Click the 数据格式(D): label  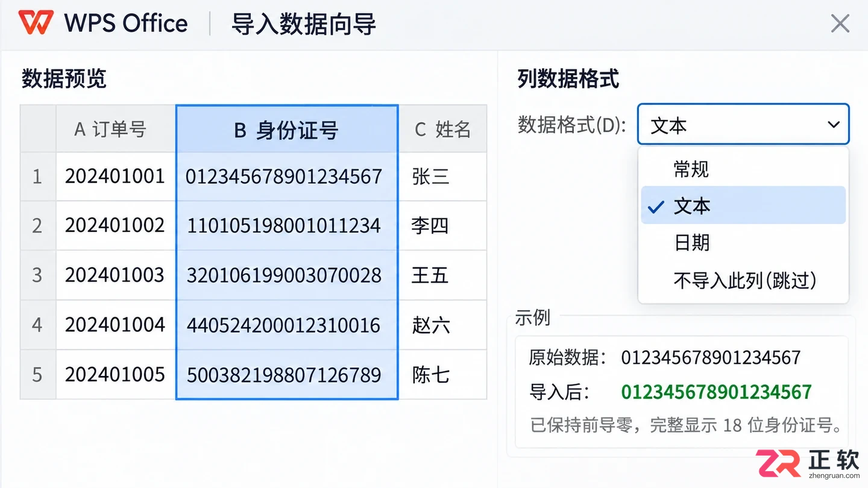[571, 125]
